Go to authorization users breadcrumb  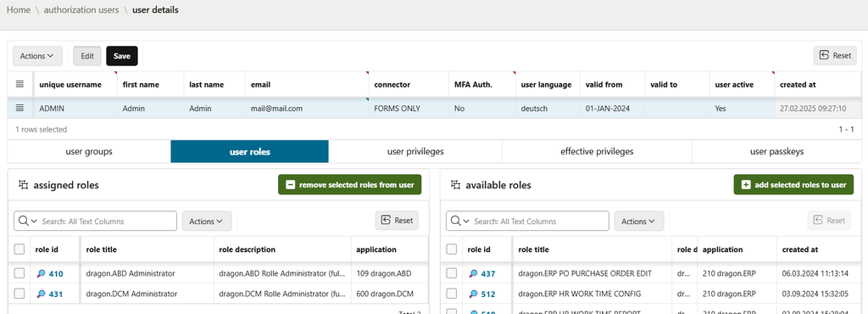pos(81,10)
